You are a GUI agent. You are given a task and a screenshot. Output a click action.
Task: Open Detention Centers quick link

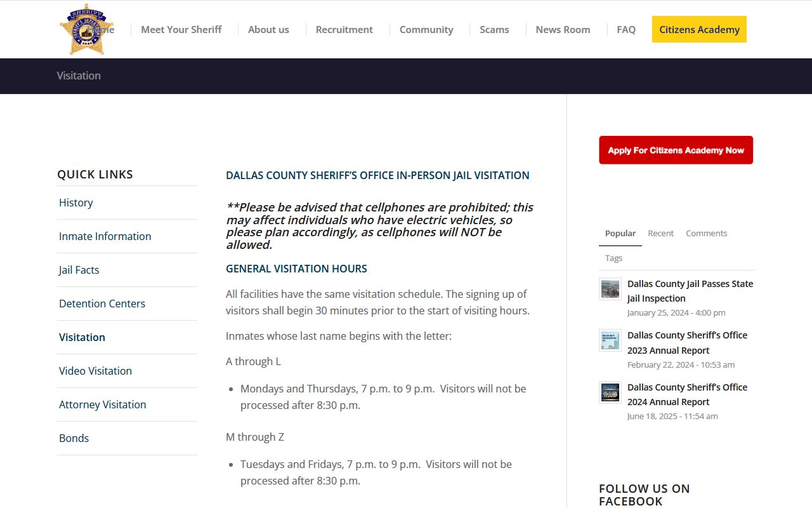[102, 304]
